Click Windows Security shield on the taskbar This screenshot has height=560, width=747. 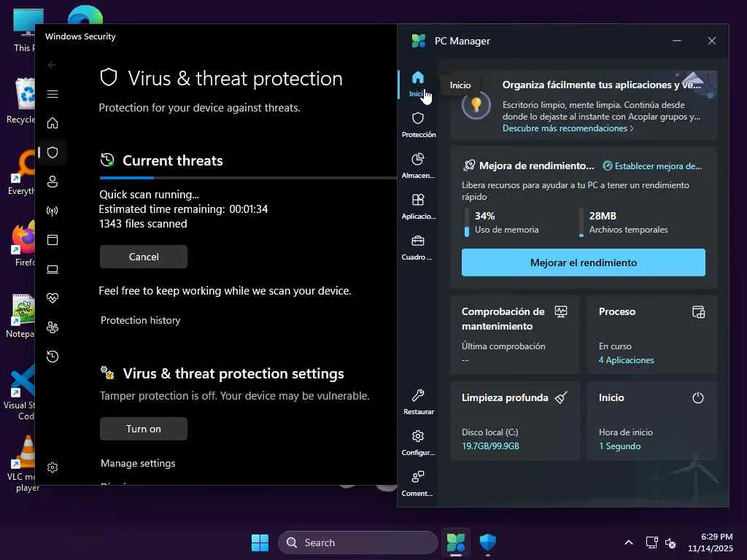(x=488, y=542)
